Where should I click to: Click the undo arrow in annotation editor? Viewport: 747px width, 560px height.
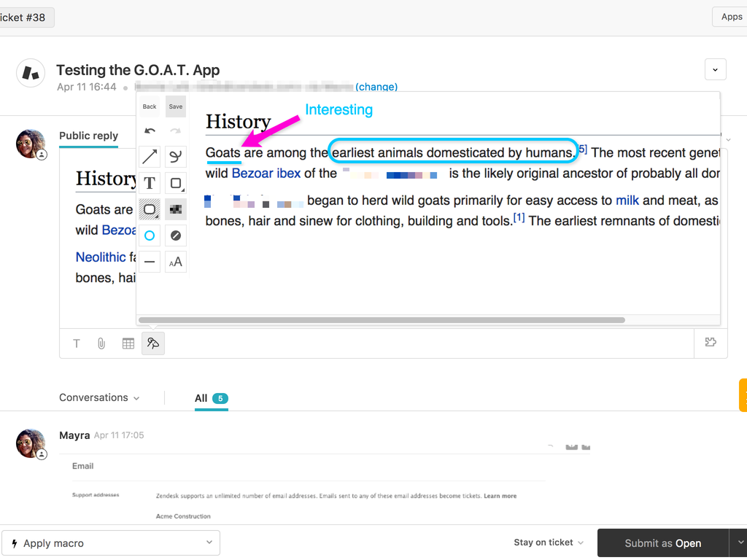150,131
